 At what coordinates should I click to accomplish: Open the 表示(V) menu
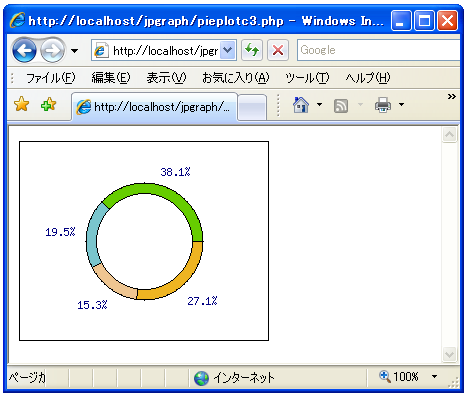click(x=166, y=78)
